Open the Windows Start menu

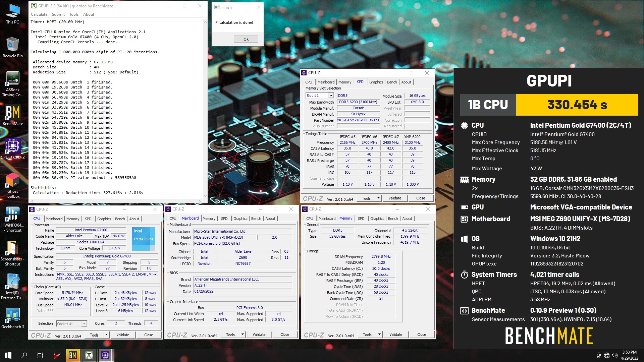click(x=8, y=355)
